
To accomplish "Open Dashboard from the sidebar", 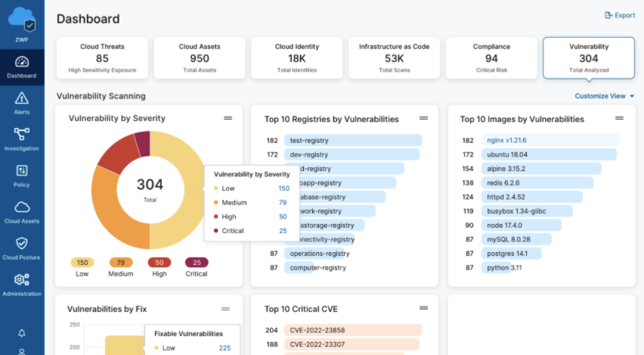I will point(22,67).
